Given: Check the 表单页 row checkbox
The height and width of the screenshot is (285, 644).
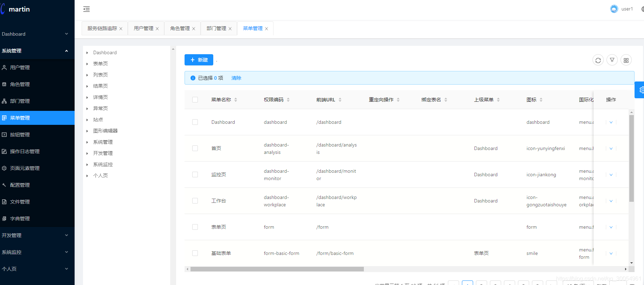Looking at the screenshot, I should 195,227.
